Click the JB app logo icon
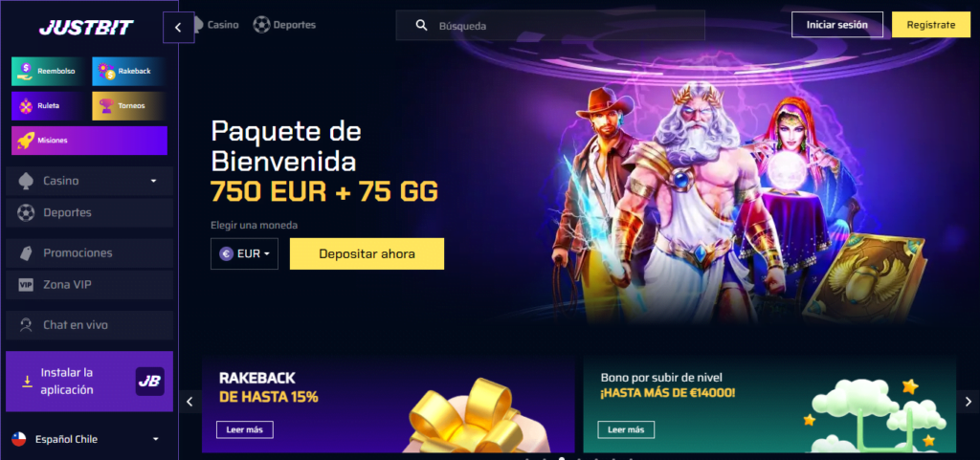 point(150,382)
